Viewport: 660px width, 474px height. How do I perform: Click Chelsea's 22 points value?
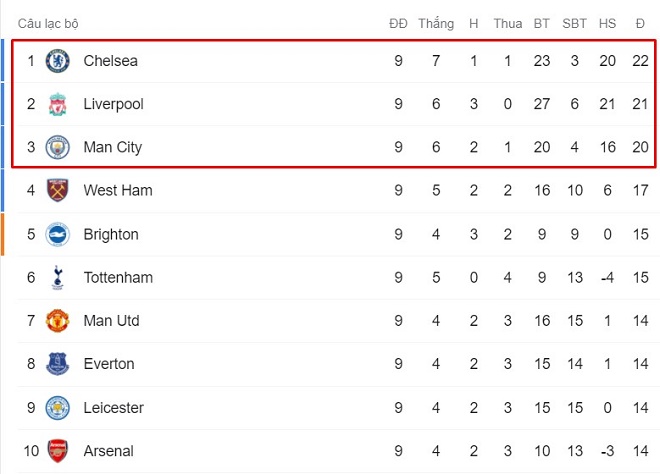(x=640, y=61)
